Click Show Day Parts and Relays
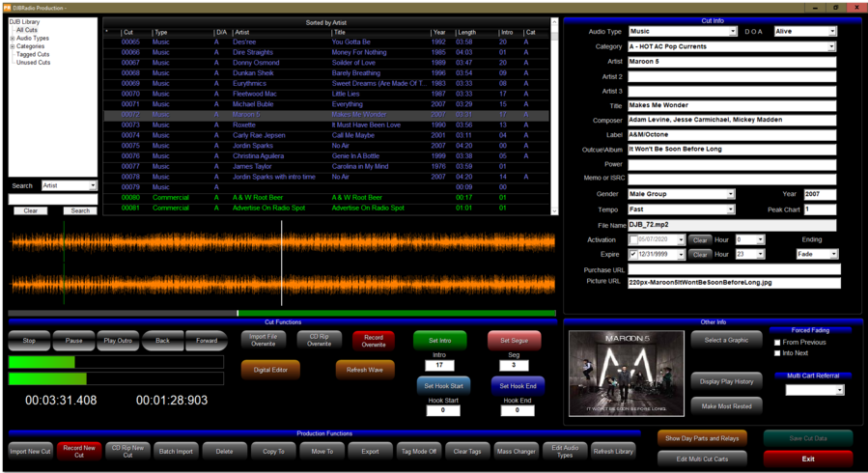Image resolution: width=868 pixels, height=473 pixels. click(702, 438)
